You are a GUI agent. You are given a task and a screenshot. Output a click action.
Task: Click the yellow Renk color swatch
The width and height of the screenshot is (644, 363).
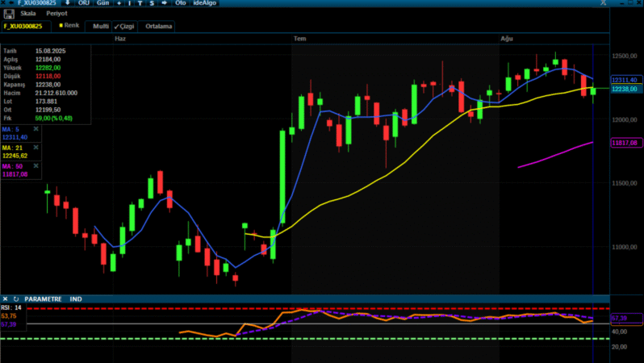[61, 26]
